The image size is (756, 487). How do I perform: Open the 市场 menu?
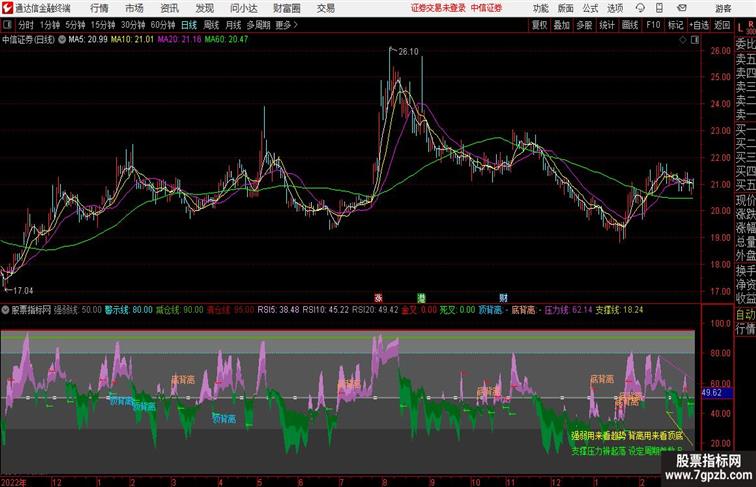pyautogui.click(x=135, y=8)
